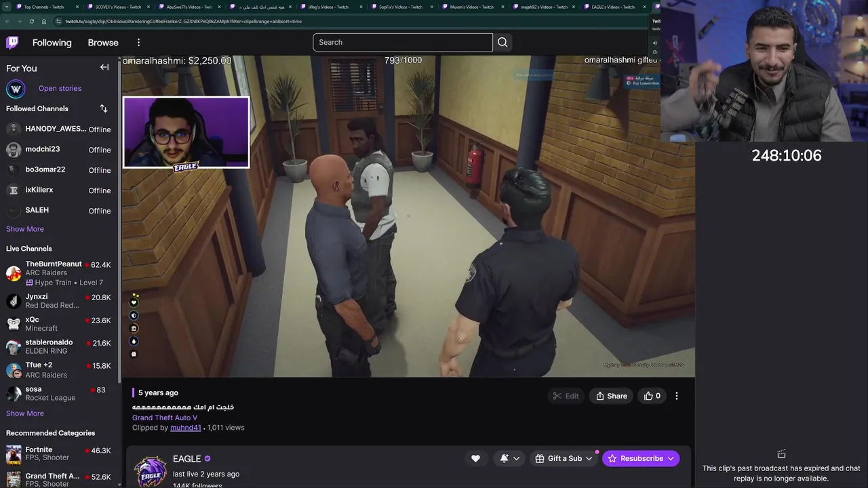Screen dimensions: 868x488
Task: Like the clip with thumbs up
Action: [652, 396]
